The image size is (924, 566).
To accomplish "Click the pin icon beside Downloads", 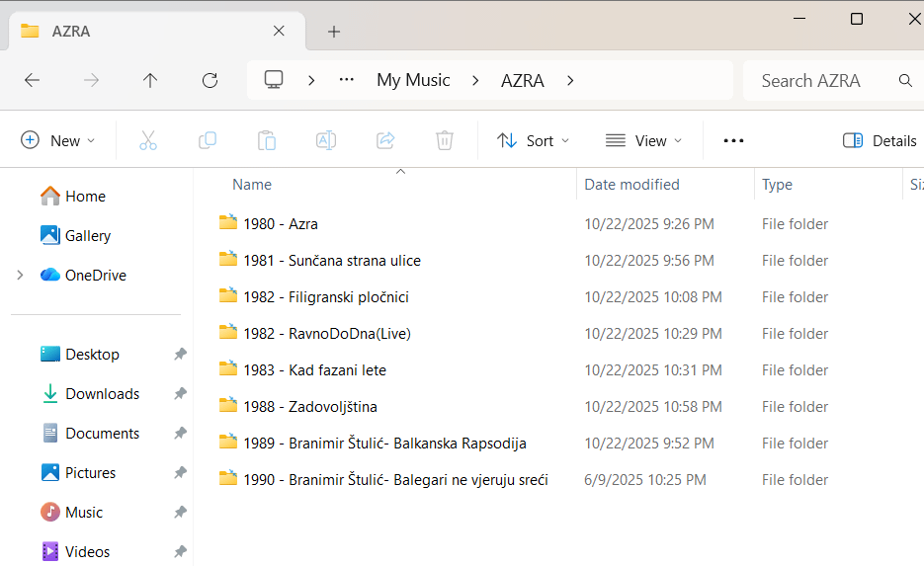I will (180, 393).
